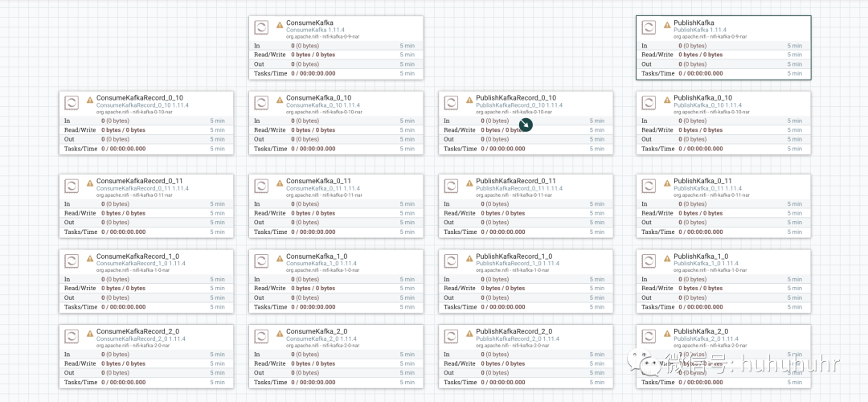The width and height of the screenshot is (868, 402).
Task: Click the Tasks/Time row of PublishKafka
Action: point(723,73)
